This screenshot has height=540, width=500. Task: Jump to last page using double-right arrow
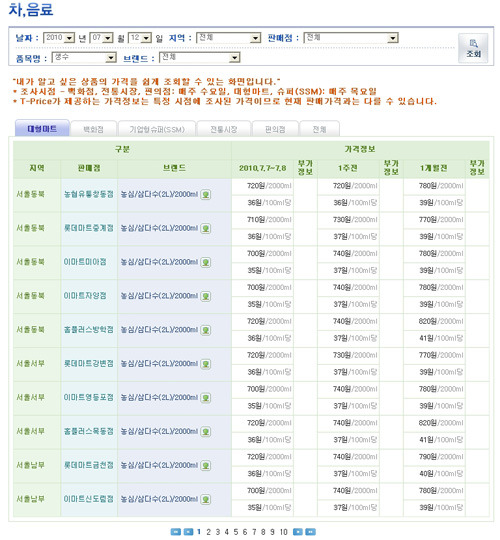click(310, 532)
